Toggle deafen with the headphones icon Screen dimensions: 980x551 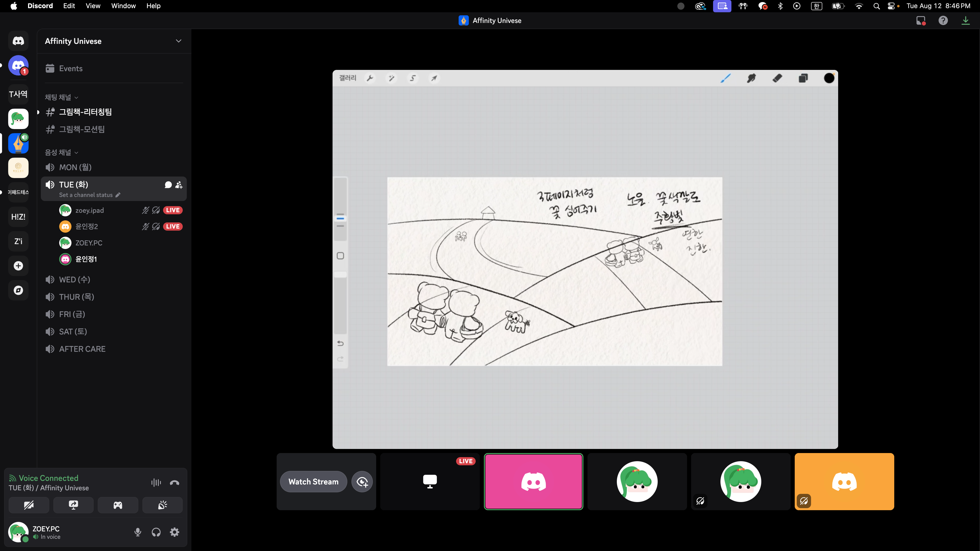click(156, 532)
